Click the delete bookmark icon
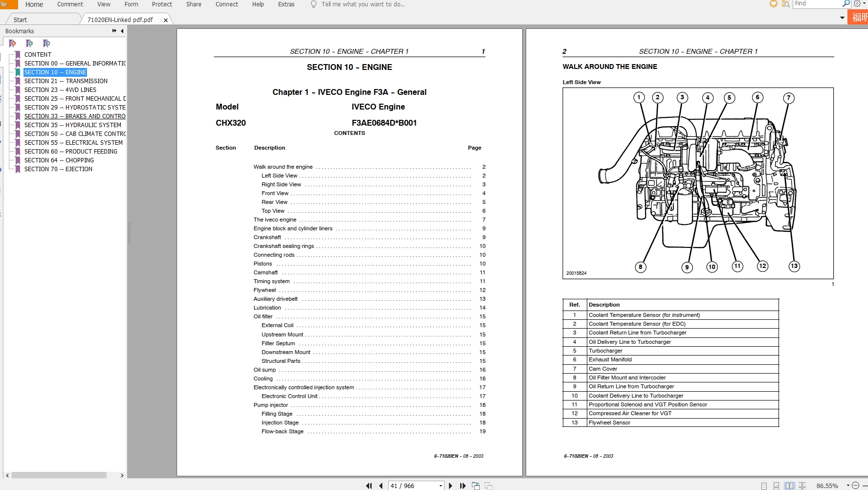 [x=13, y=44]
